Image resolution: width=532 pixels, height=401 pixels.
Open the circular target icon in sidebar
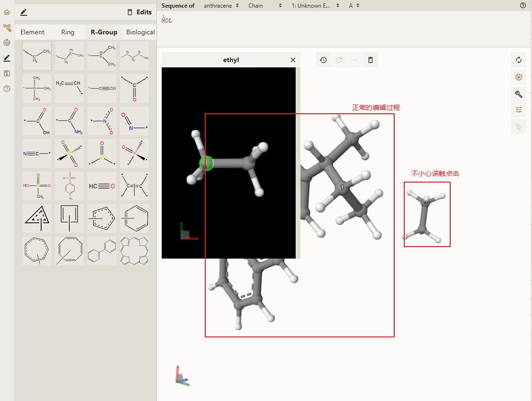7,43
